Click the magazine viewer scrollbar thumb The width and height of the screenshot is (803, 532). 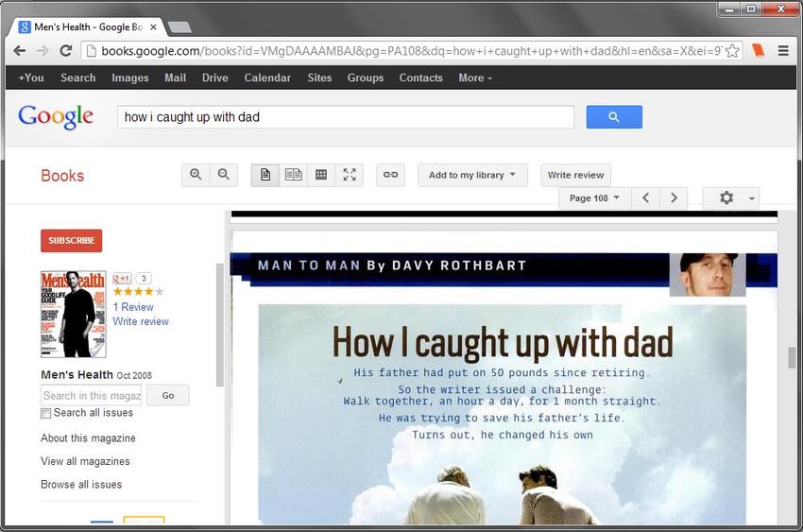click(792, 357)
